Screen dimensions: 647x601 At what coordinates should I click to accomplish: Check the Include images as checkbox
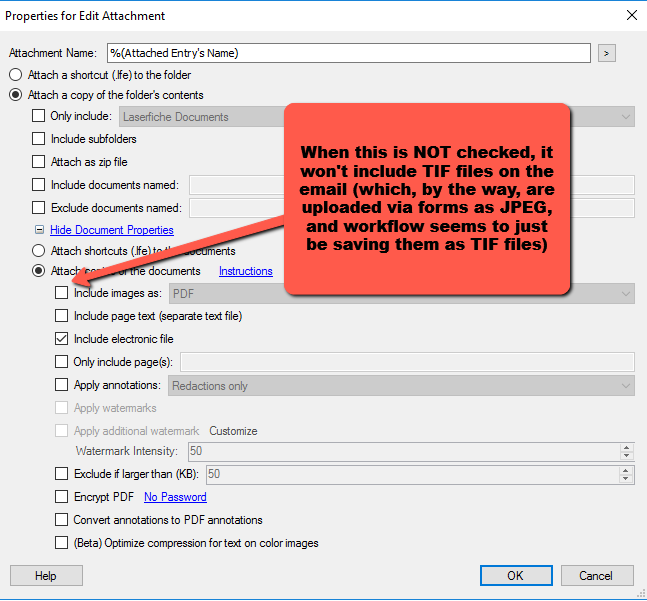point(61,293)
